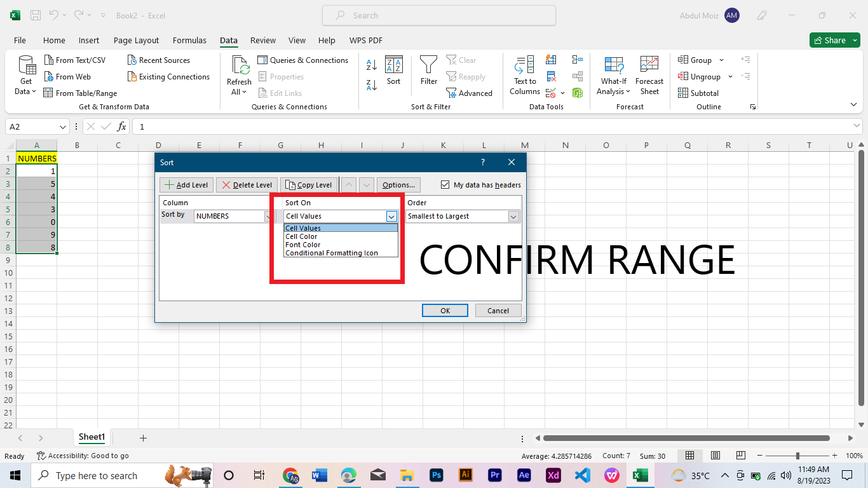Launch Flash Fill from the Data Tools group
This screenshot has width=868, height=488.
tap(550, 59)
